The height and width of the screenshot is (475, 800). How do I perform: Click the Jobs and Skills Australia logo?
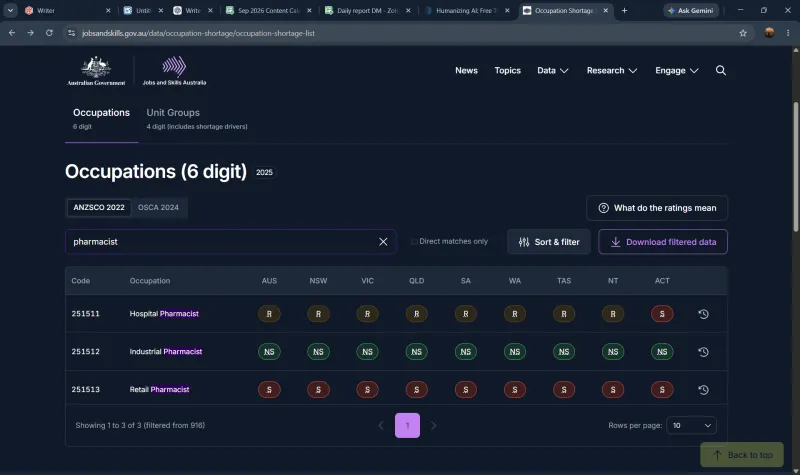coord(174,71)
